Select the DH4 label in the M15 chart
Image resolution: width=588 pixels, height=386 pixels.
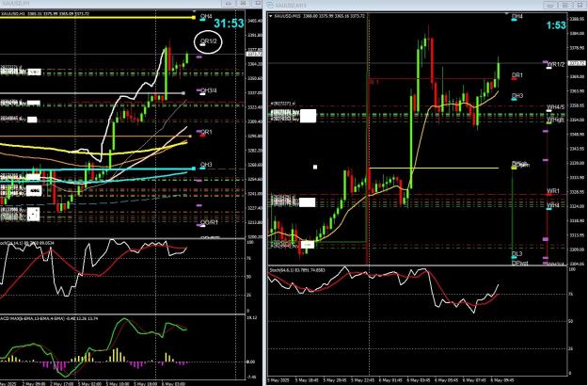[517, 17]
